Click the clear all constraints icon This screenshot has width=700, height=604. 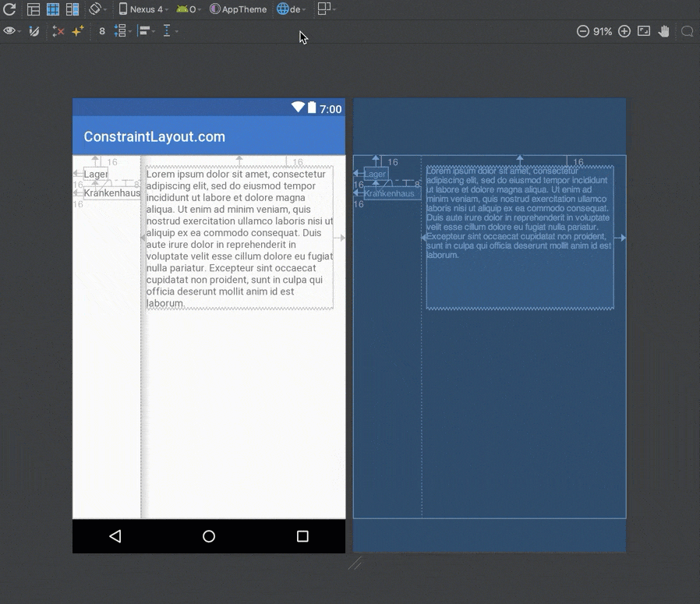point(58,31)
